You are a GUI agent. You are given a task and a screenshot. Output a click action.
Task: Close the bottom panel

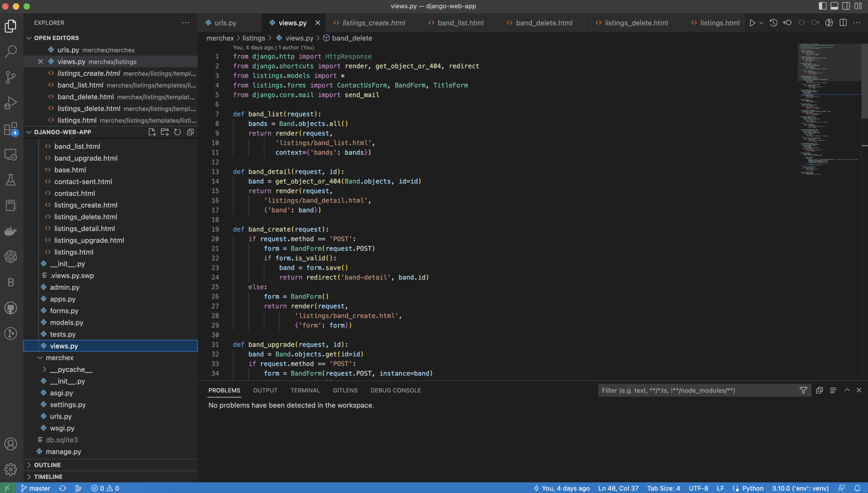(x=859, y=390)
